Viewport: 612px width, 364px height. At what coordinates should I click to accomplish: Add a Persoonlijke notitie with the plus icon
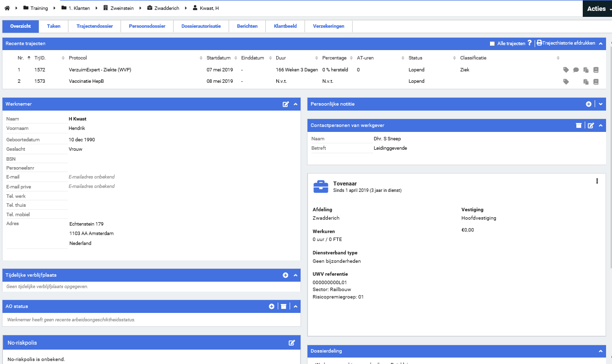(589, 104)
